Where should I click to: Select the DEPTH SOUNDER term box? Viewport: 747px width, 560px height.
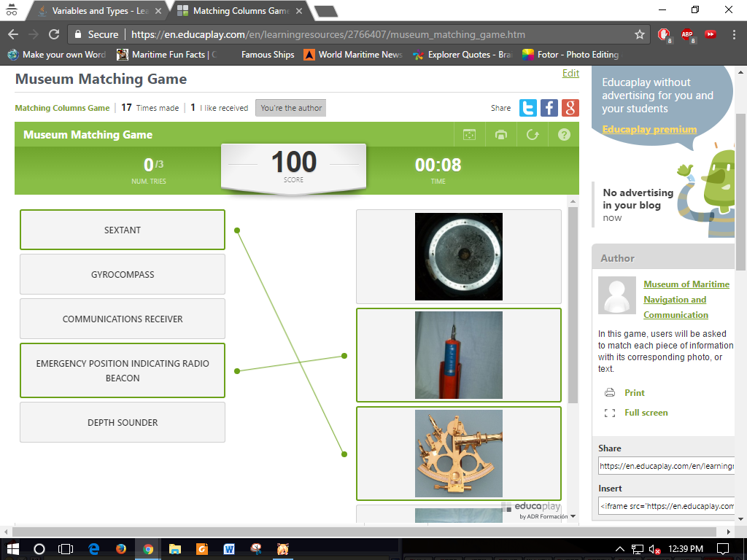click(x=123, y=422)
